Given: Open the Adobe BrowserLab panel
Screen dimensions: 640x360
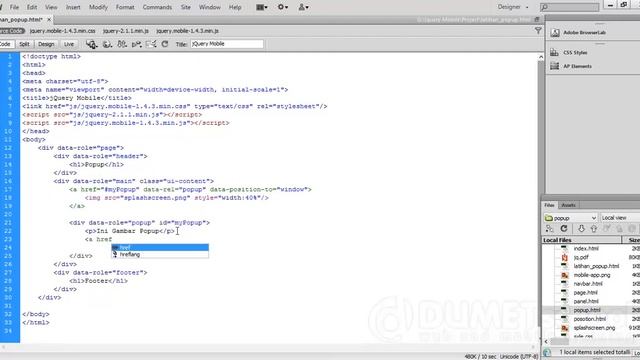Looking at the screenshot, I should 584,33.
